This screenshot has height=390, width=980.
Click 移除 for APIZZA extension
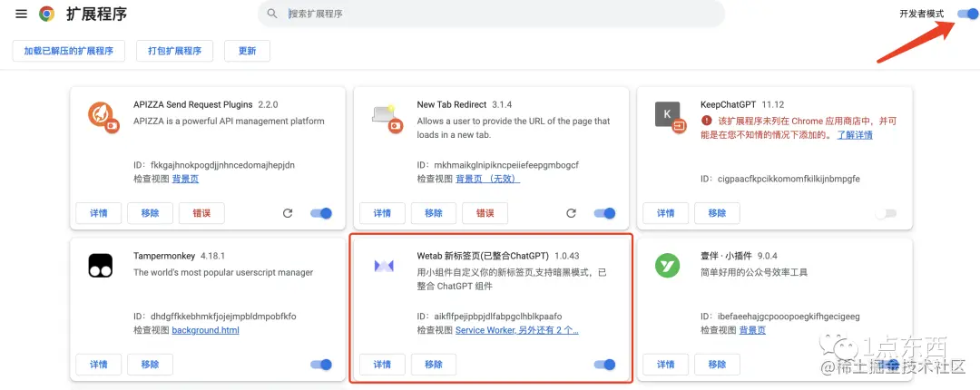click(150, 213)
